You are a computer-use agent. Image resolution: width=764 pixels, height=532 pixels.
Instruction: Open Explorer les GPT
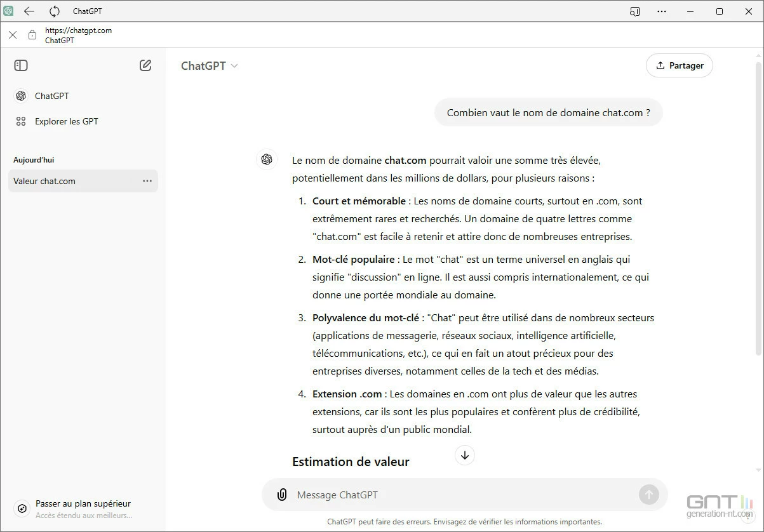click(66, 121)
